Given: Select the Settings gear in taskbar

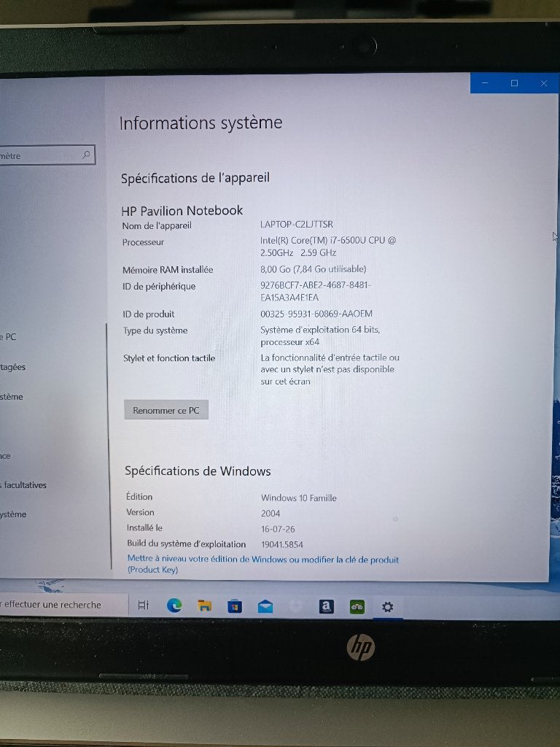Looking at the screenshot, I should pyautogui.click(x=388, y=607).
